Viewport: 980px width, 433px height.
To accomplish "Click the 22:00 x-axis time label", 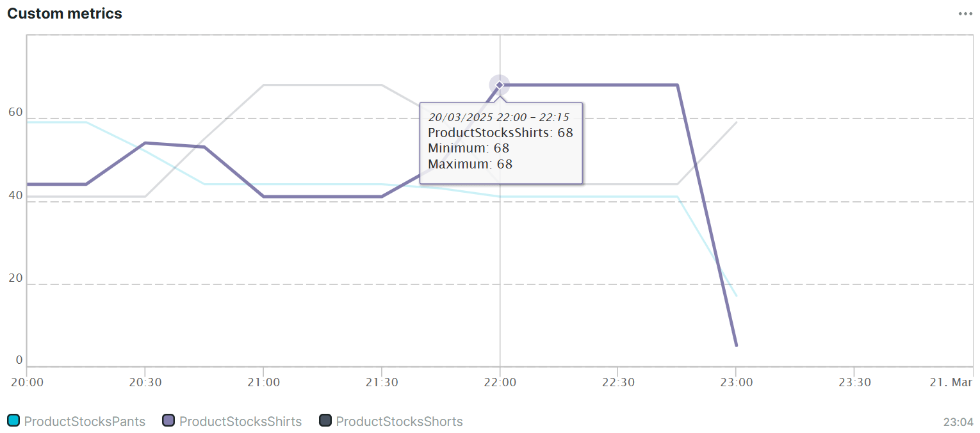I will [x=500, y=382].
